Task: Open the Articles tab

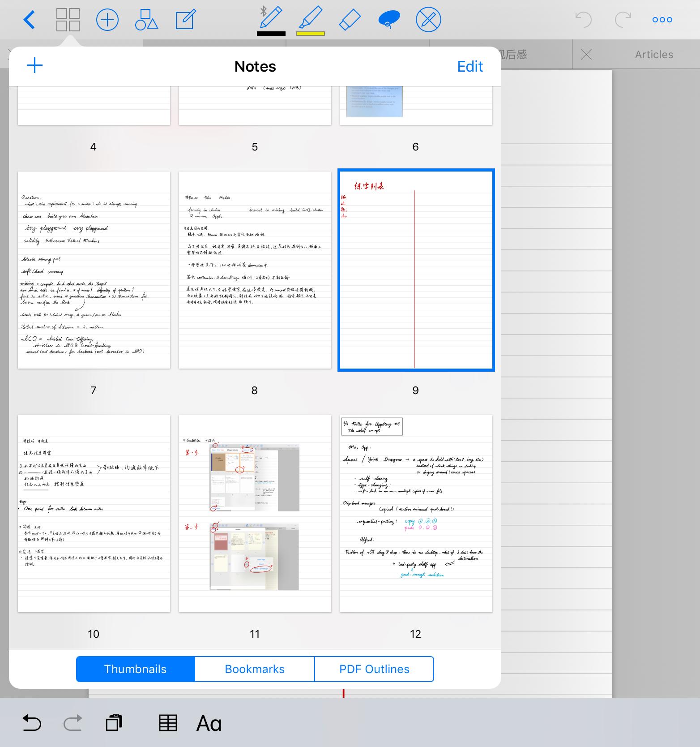Action: 654,55
